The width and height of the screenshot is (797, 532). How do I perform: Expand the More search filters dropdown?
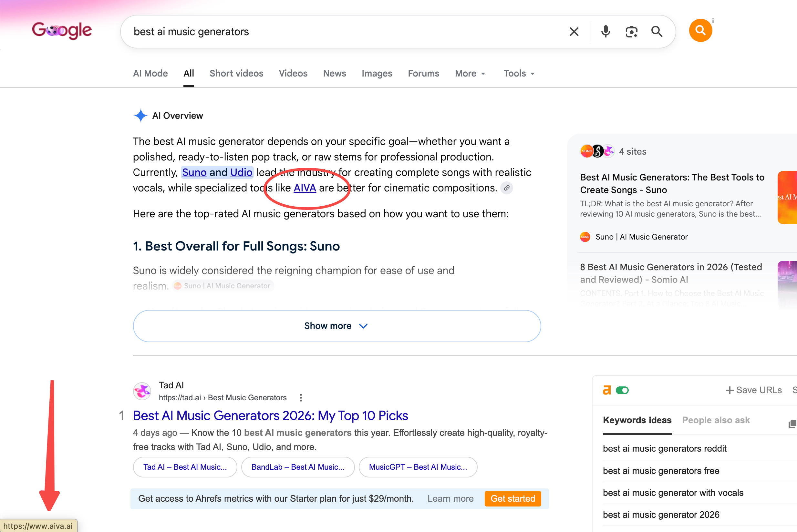(x=470, y=73)
